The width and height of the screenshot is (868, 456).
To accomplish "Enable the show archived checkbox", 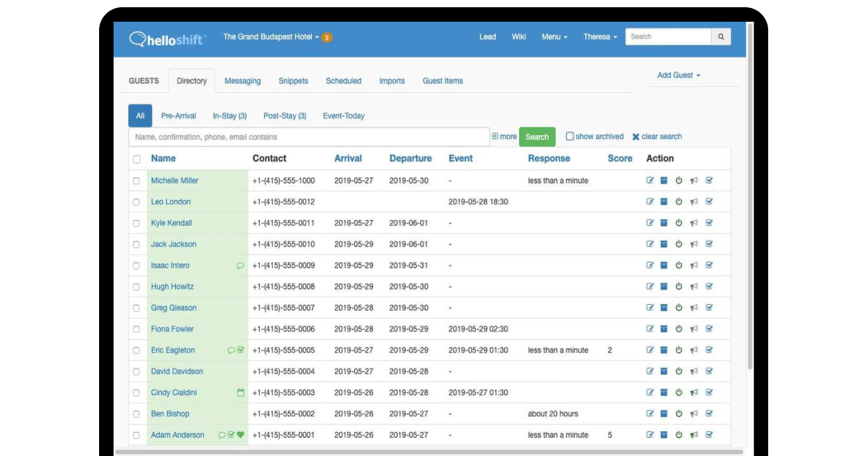I will point(570,136).
